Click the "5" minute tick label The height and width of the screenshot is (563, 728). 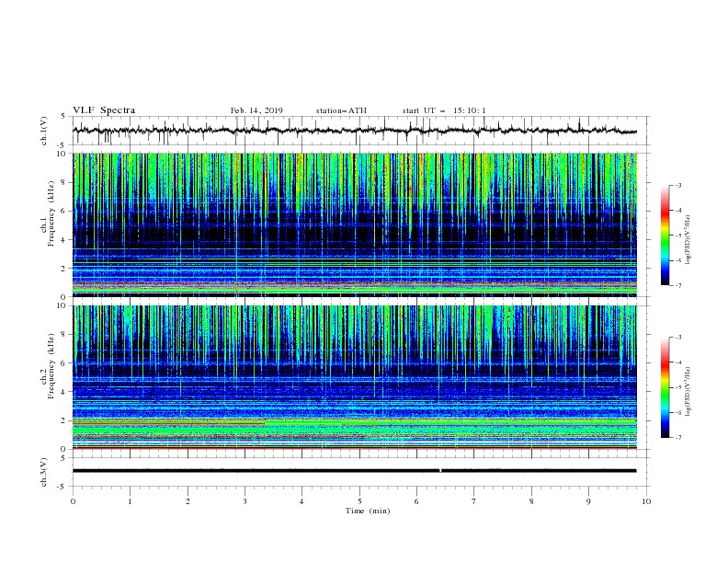pyautogui.click(x=359, y=501)
